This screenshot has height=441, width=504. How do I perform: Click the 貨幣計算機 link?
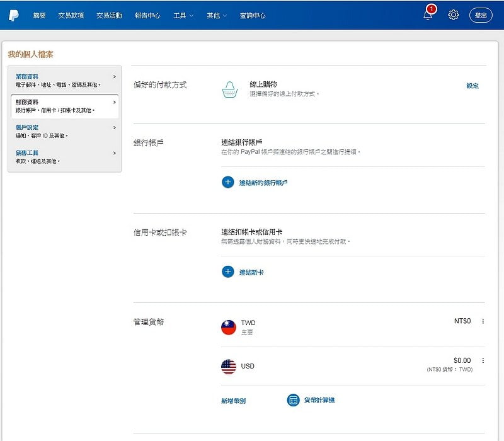coord(319,400)
